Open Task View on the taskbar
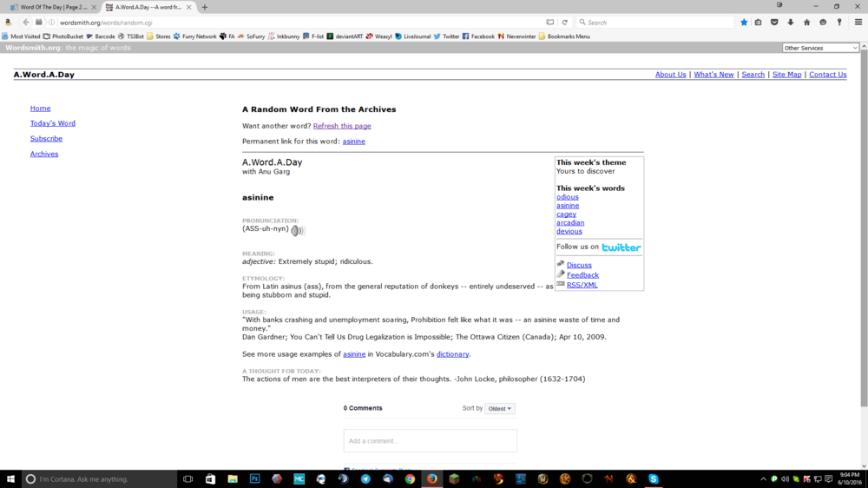The height and width of the screenshot is (488, 868). pyautogui.click(x=187, y=479)
